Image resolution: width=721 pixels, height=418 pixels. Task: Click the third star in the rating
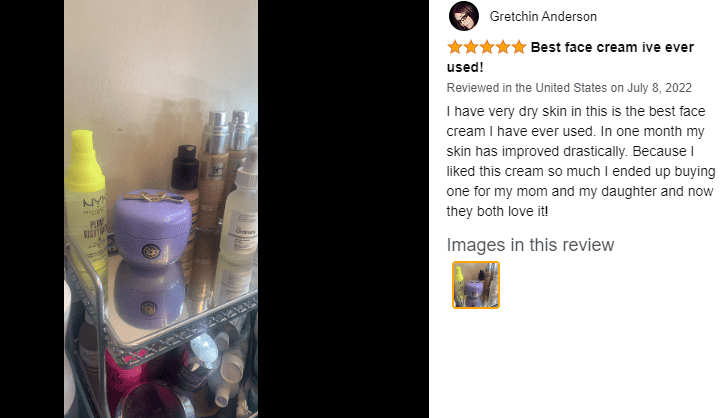coord(487,47)
